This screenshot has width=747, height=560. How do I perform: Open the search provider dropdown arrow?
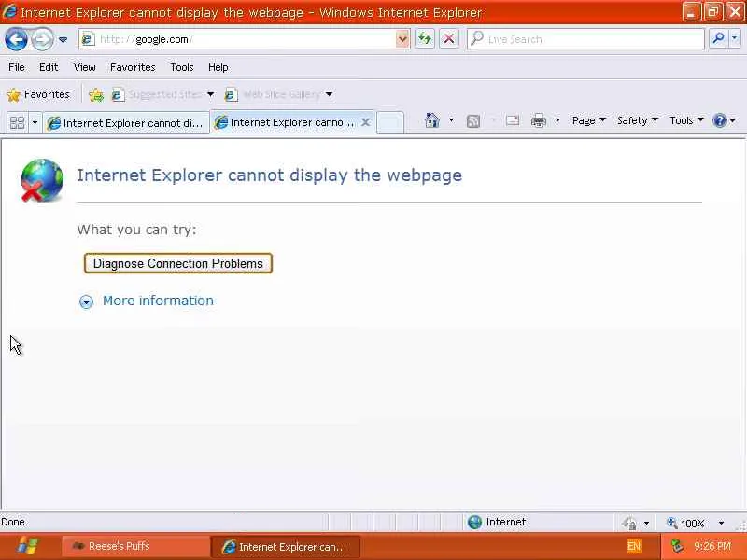[x=735, y=39]
